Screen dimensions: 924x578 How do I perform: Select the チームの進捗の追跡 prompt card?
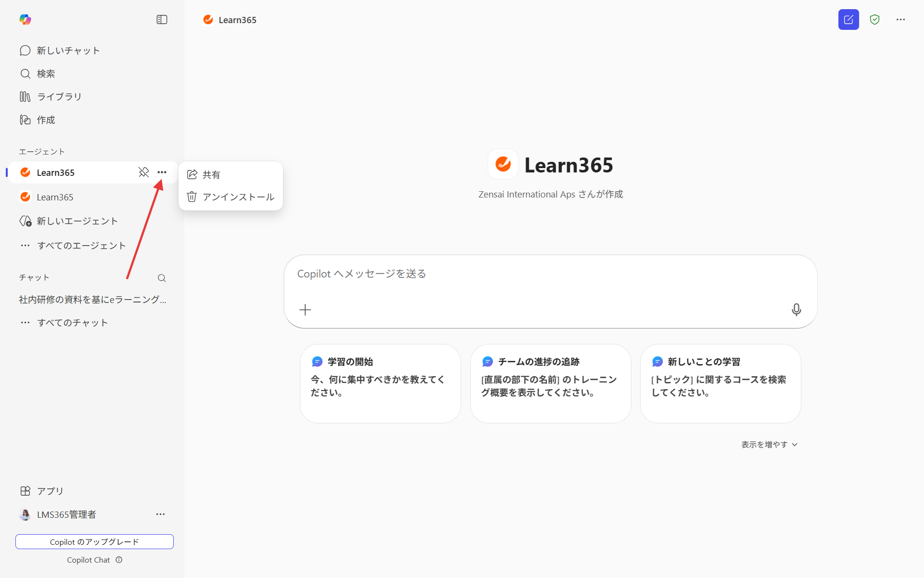pos(551,383)
